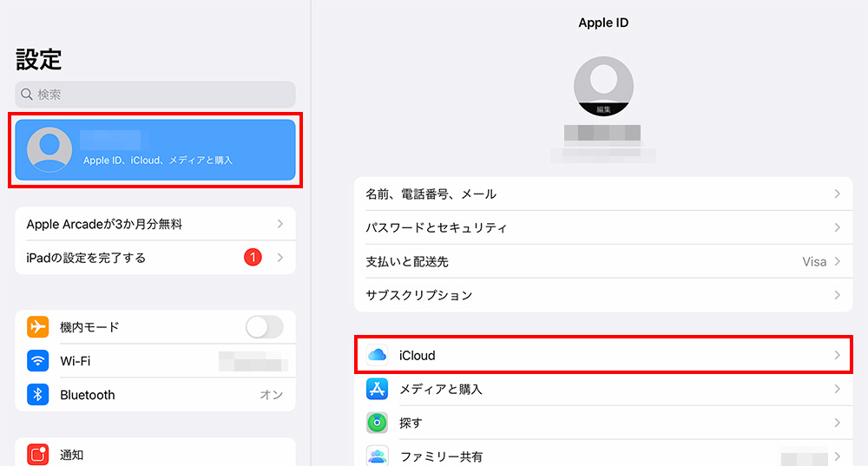Open the red 通知 notifications icon
868x466 pixels.
(37, 455)
